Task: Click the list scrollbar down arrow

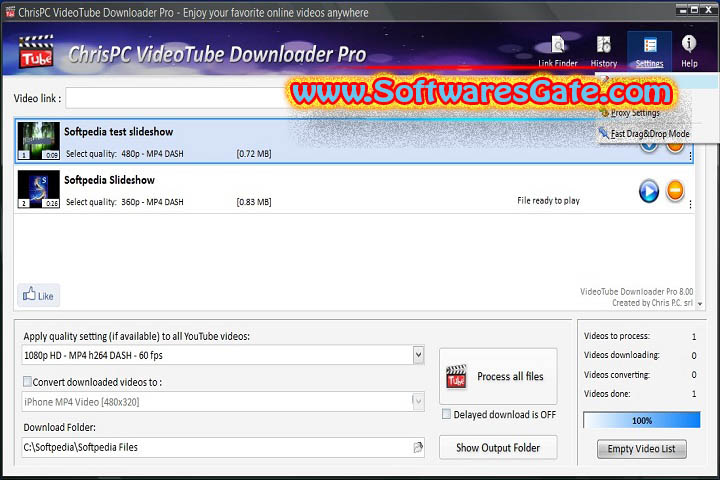Action: pyautogui.click(x=700, y=304)
